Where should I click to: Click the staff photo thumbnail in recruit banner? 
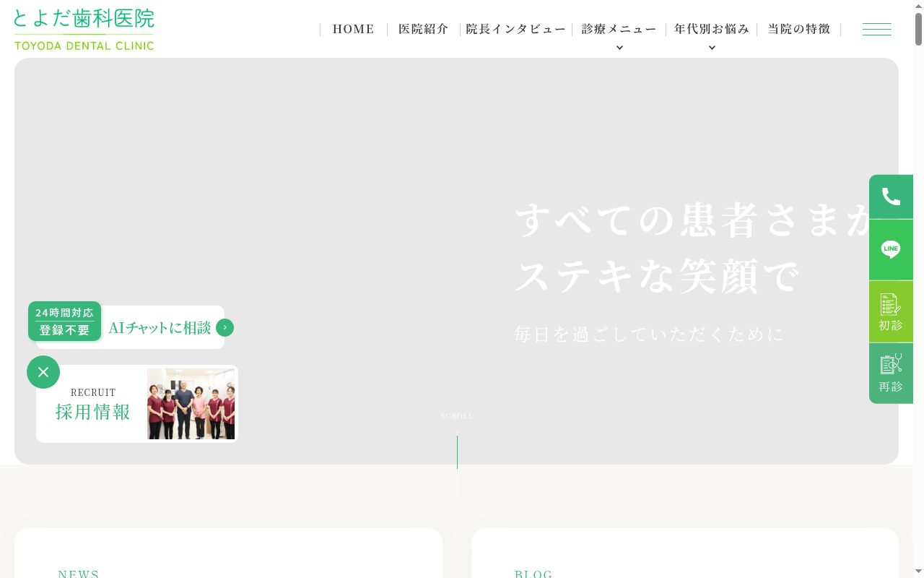point(191,404)
